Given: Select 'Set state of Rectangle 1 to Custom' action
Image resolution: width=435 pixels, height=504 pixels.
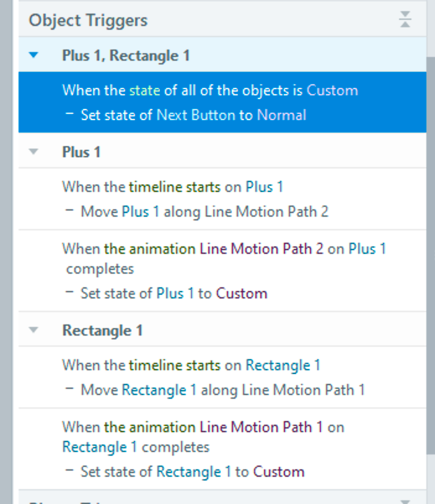Looking at the screenshot, I should 192,472.
